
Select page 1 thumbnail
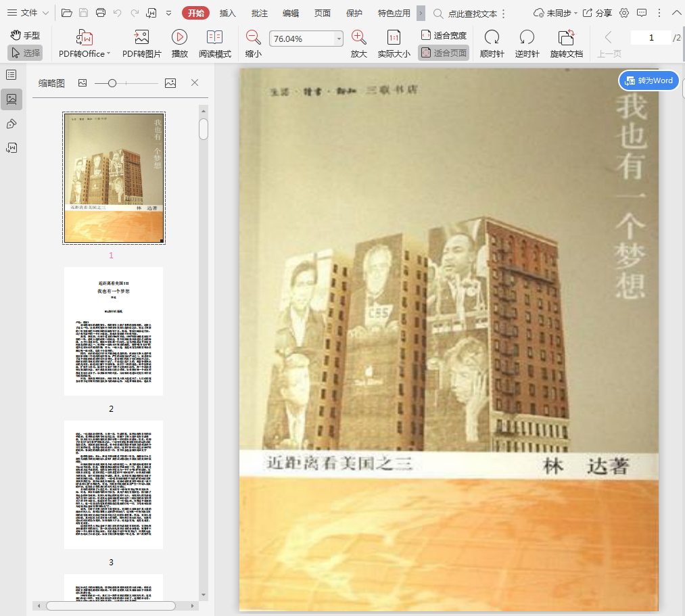pyautogui.click(x=114, y=178)
